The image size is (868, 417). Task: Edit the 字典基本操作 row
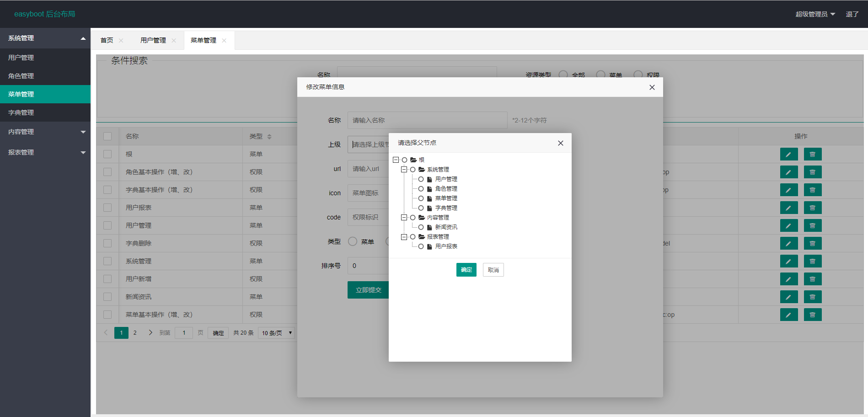tap(788, 190)
